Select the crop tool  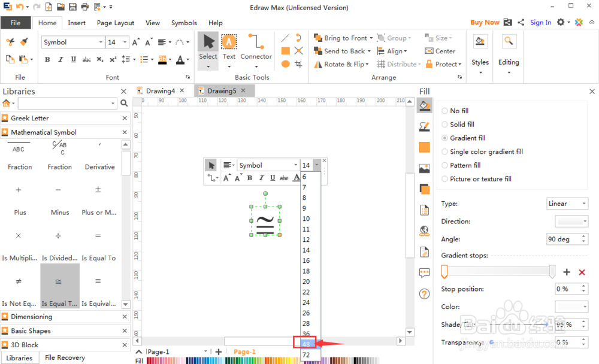(x=299, y=64)
